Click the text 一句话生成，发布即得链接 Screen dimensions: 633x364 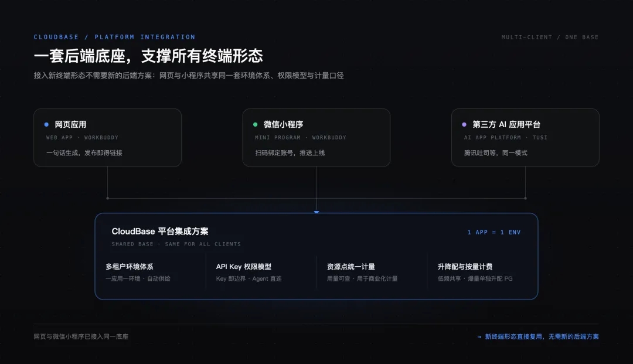click(x=84, y=153)
